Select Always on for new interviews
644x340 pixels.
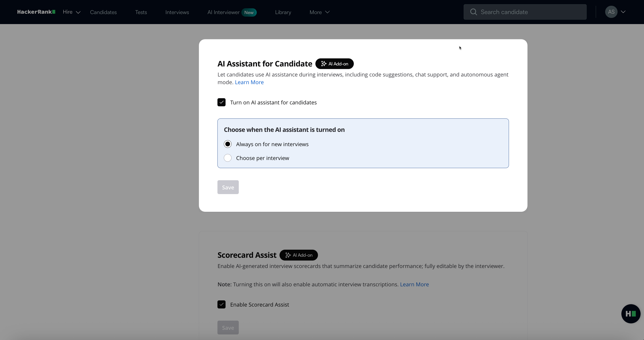[228, 144]
